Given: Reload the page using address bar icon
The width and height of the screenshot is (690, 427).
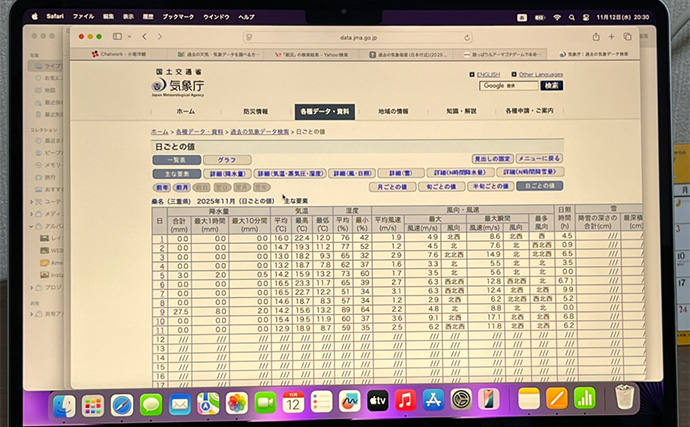Looking at the screenshot, I should tap(467, 37).
